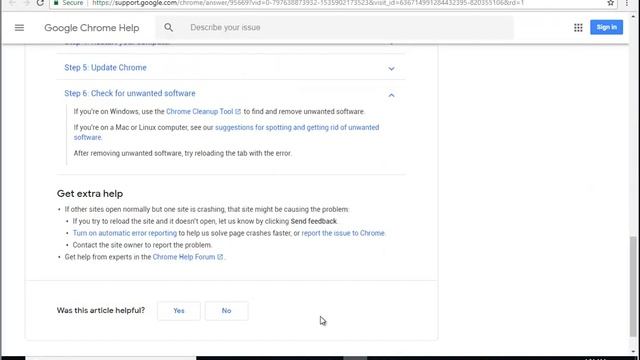Click Contact the site owner bullet text

click(142, 245)
